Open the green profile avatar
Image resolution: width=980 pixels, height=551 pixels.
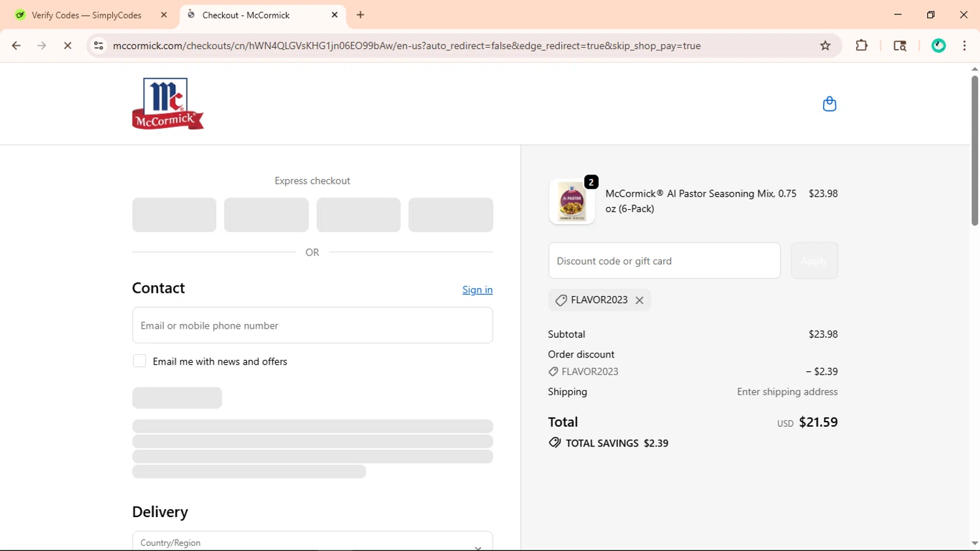click(939, 46)
